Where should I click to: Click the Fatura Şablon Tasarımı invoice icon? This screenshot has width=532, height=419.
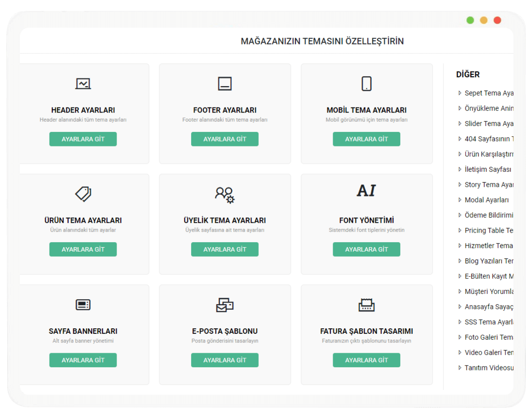[x=366, y=305]
